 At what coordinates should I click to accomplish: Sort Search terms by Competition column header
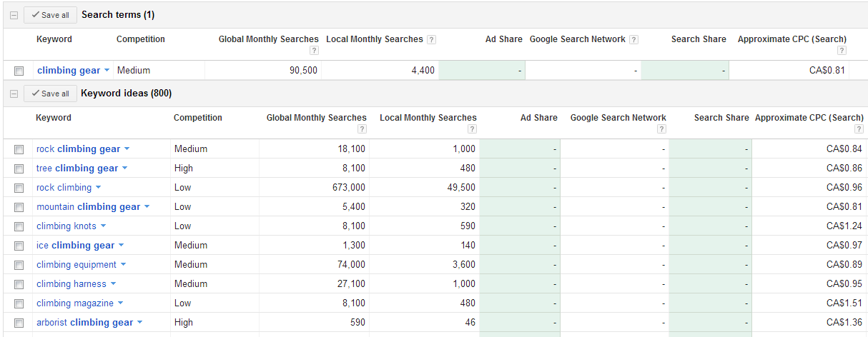(141, 39)
